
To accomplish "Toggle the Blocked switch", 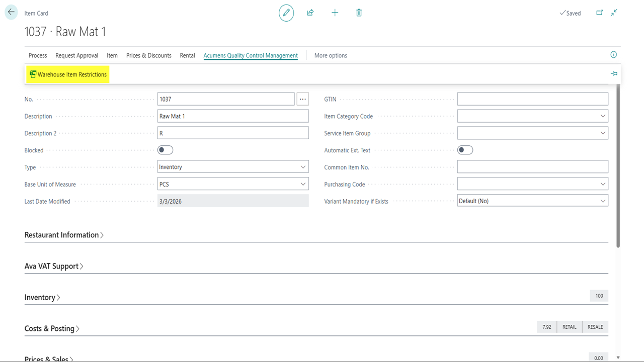I will pyautogui.click(x=166, y=150).
